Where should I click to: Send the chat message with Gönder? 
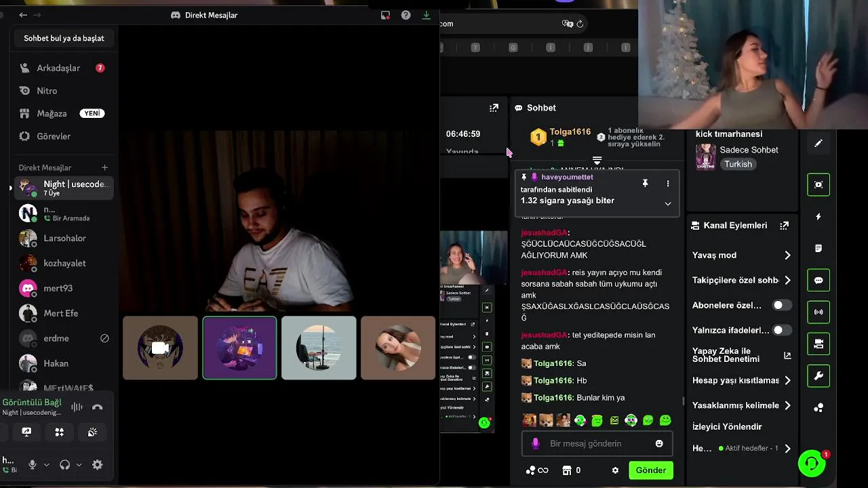(x=650, y=470)
